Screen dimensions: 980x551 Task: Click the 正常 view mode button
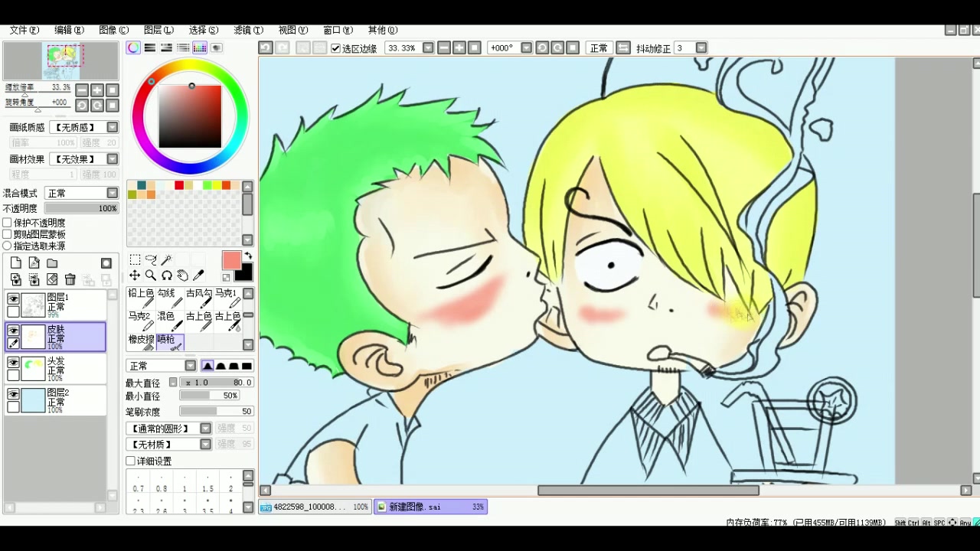[x=599, y=48]
